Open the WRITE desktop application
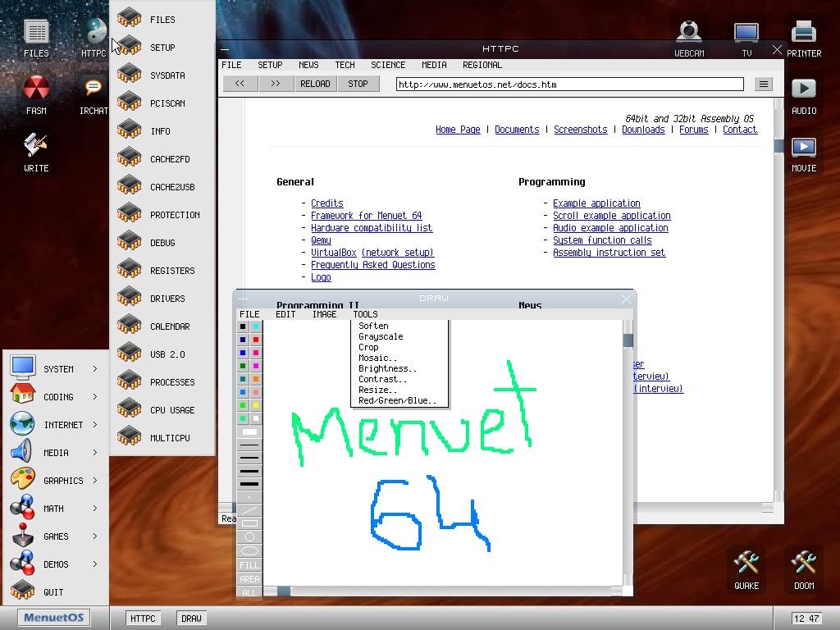 (x=36, y=152)
